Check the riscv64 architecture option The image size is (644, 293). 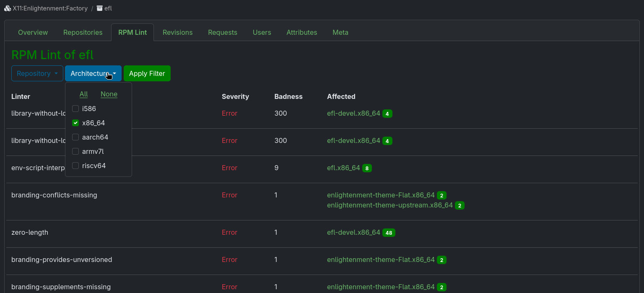tap(75, 166)
